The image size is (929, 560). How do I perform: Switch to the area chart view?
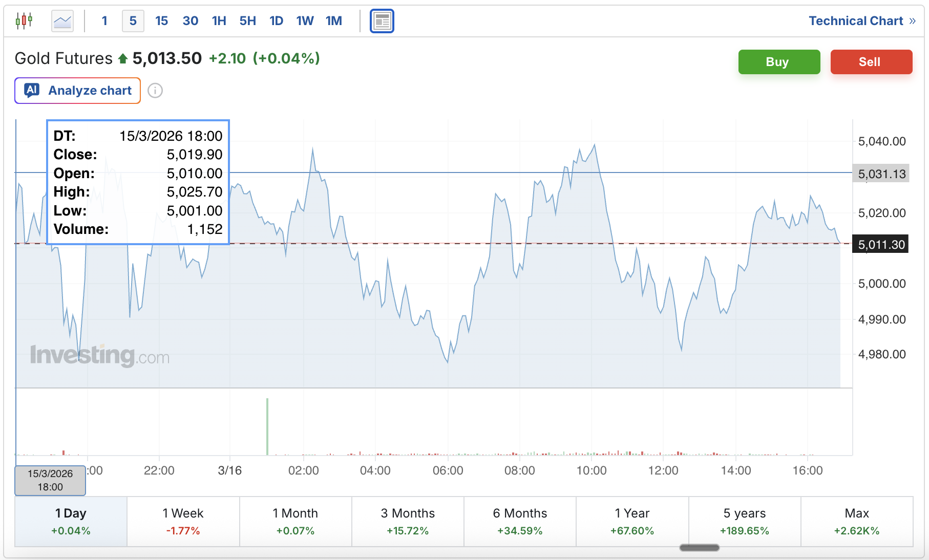(x=61, y=19)
